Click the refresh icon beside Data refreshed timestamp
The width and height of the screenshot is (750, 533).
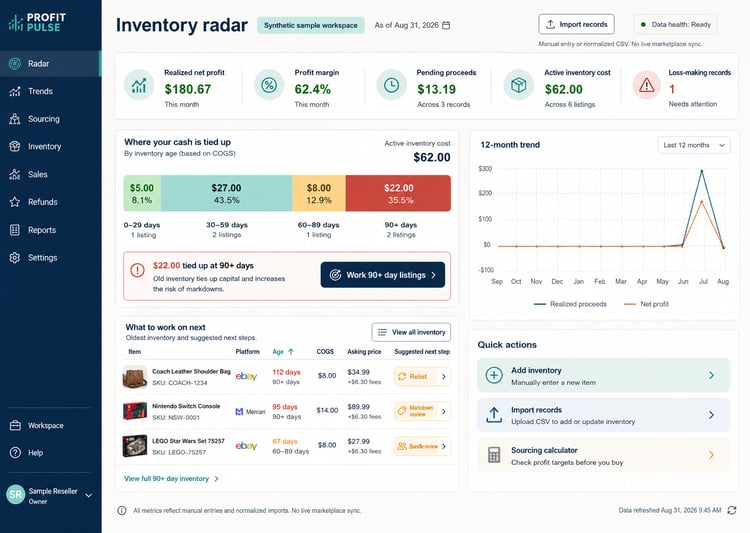731,510
